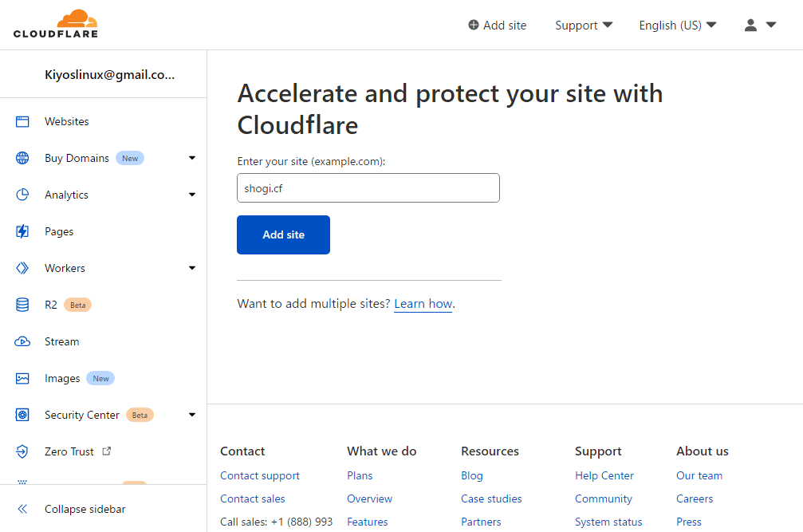Open the Blog footer link
The height and width of the screenshot is (532, 803).
(x=471, y=475)
